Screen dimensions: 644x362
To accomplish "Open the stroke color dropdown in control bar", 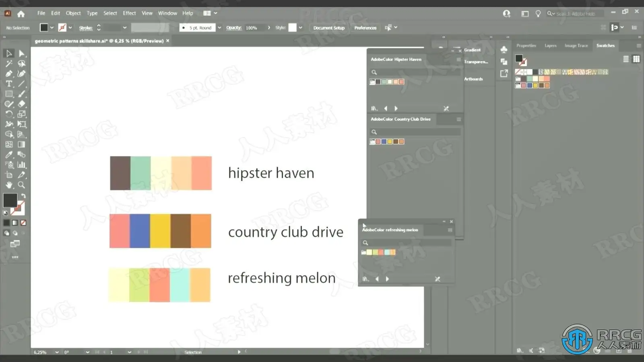I will coord(70,28).
